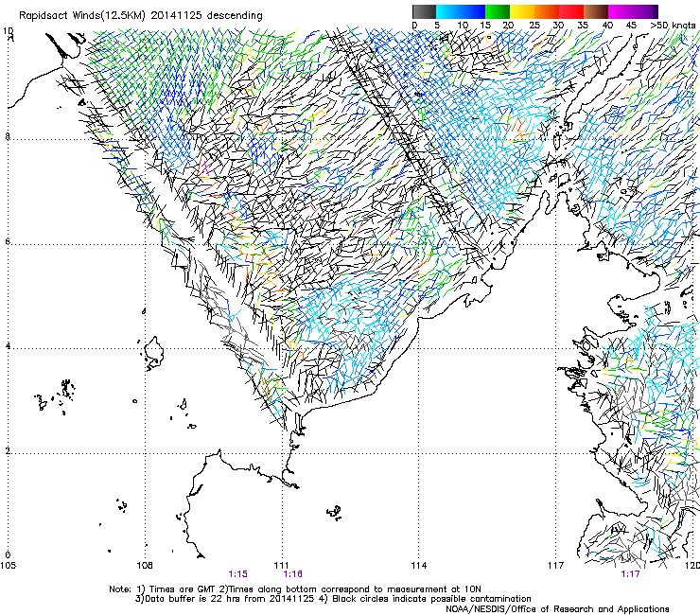Click the 'Times are GMT' note line
This screenshot has height=615, width=700.
[x=295, y=589]
